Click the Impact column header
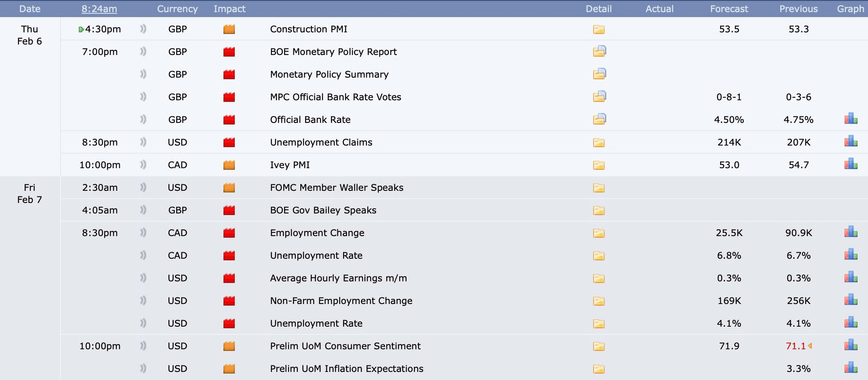 tap(230, 9)
